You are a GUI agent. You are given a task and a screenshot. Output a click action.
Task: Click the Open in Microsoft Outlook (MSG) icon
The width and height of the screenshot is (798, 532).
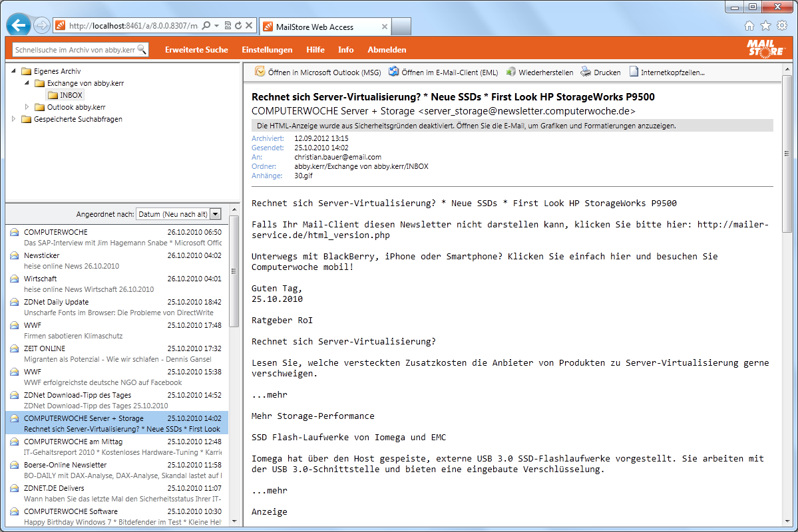pyautogui.click(x=260, y=72)
